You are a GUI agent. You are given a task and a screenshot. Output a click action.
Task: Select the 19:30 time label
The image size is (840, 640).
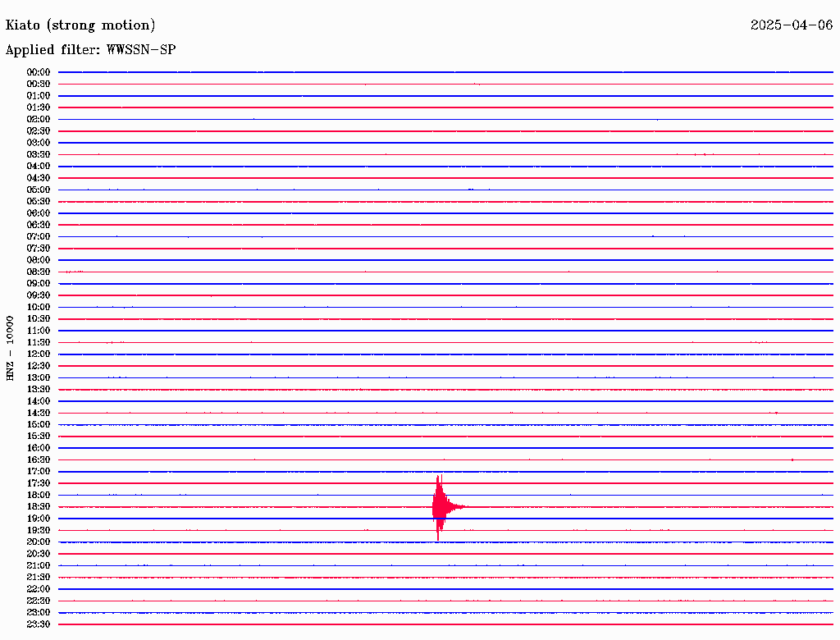click(39, 530)
